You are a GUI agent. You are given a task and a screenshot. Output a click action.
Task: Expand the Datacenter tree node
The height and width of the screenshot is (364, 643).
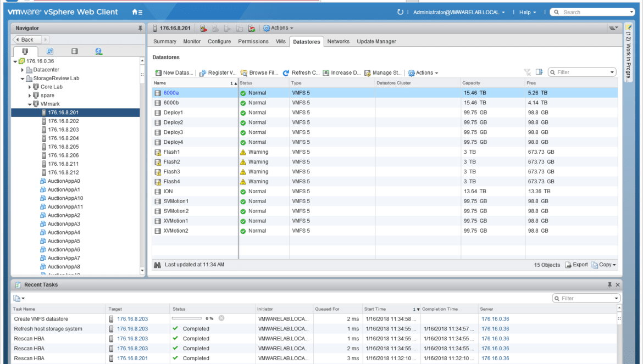[x=23, y=70]
